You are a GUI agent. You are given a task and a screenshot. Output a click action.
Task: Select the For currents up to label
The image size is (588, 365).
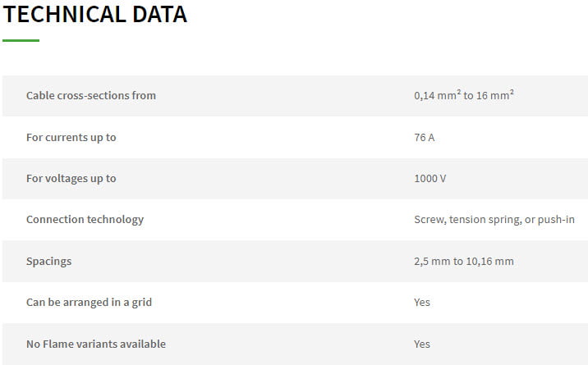click(x=71, y=138)
